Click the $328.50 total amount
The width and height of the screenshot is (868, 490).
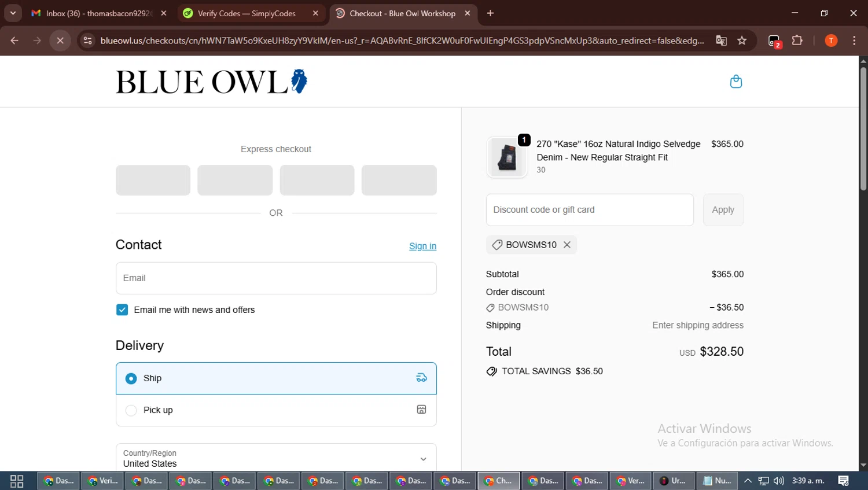722,352
